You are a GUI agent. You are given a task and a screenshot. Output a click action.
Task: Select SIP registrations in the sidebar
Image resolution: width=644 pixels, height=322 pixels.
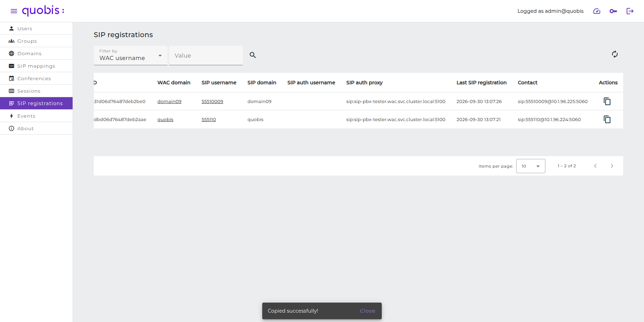pos(36,103)
